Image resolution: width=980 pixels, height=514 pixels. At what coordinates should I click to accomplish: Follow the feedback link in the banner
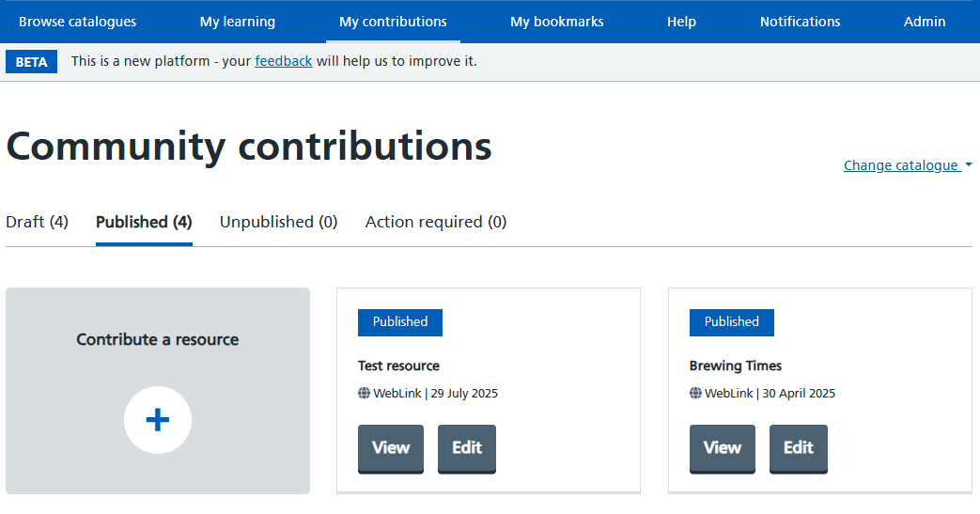click(283, 61)
